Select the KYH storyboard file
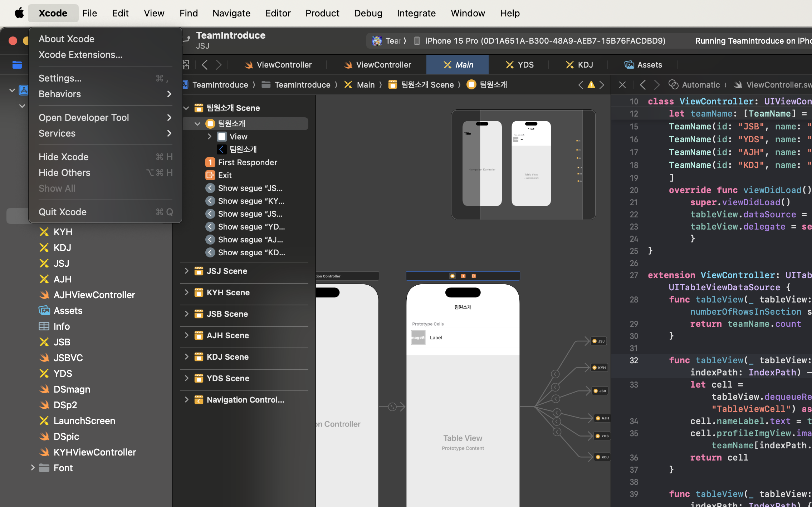 [63, 232]
